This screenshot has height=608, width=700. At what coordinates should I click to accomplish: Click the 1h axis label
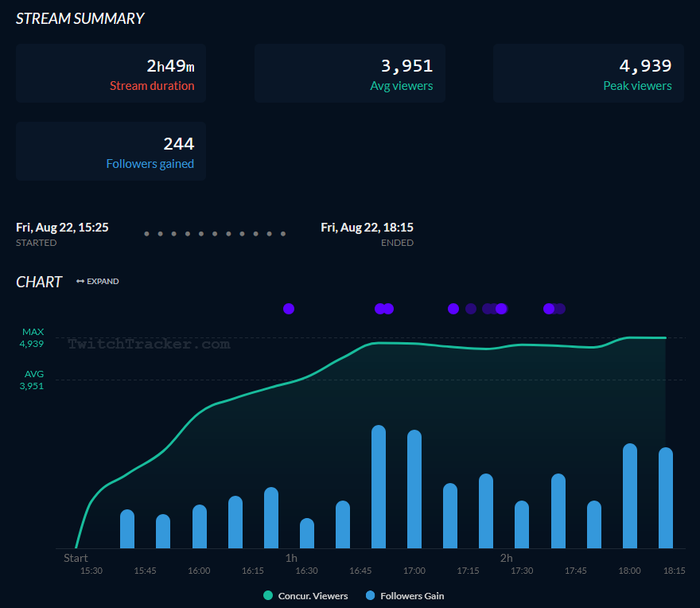(291, 558)
